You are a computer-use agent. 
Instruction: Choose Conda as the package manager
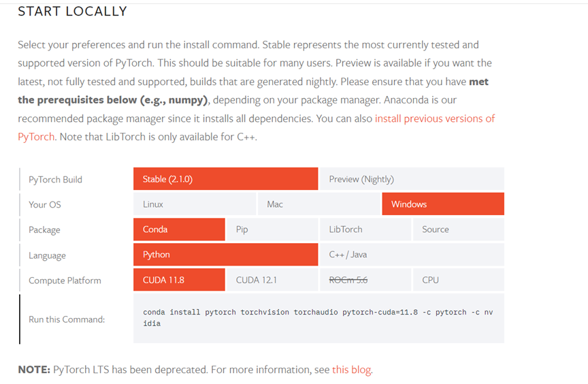tap(179, 229)
